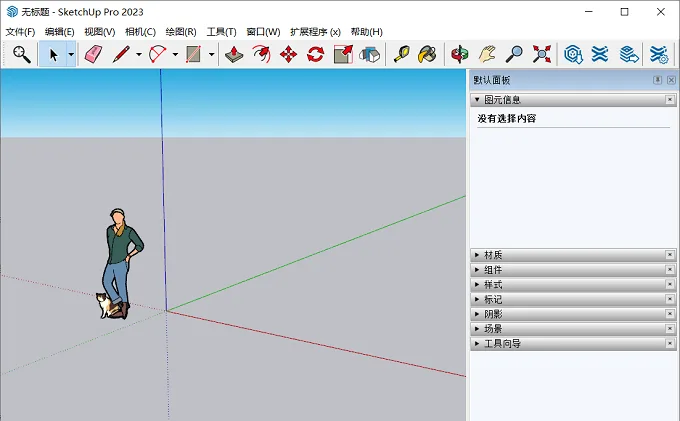Select the Push/Pull tool
This screenshot has width=680, height=421.
(234, 55)
